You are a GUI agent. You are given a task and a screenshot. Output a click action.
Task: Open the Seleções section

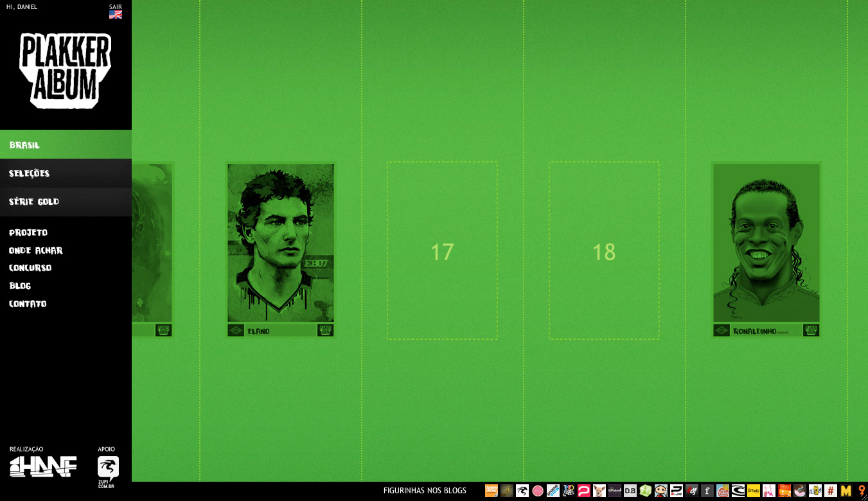(66, 173)
